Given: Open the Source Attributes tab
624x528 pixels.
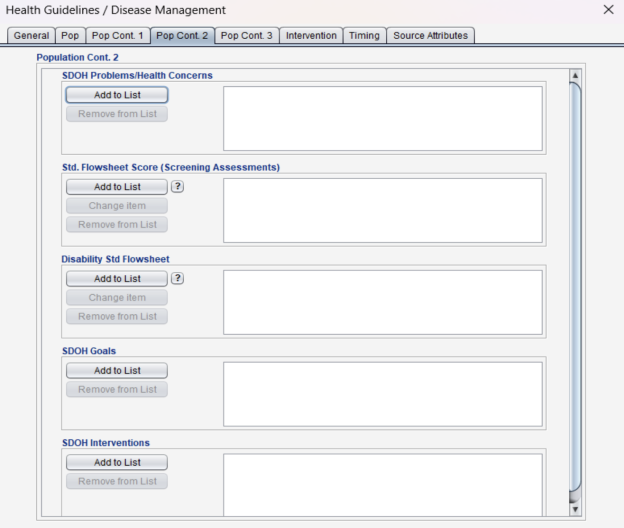Looking at the screenshot, I should (430, 36).
